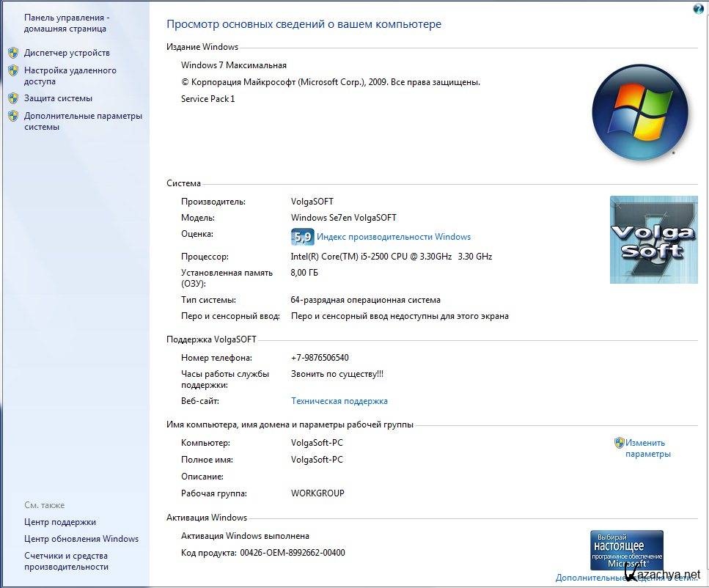Click the genuine Microsoft software badge
709x588 pixels.
626,551
